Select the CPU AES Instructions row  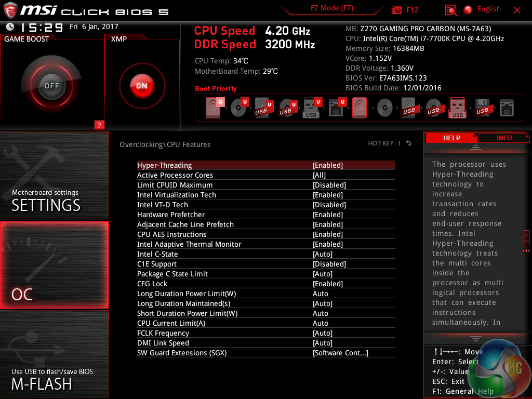coord(266,234)
